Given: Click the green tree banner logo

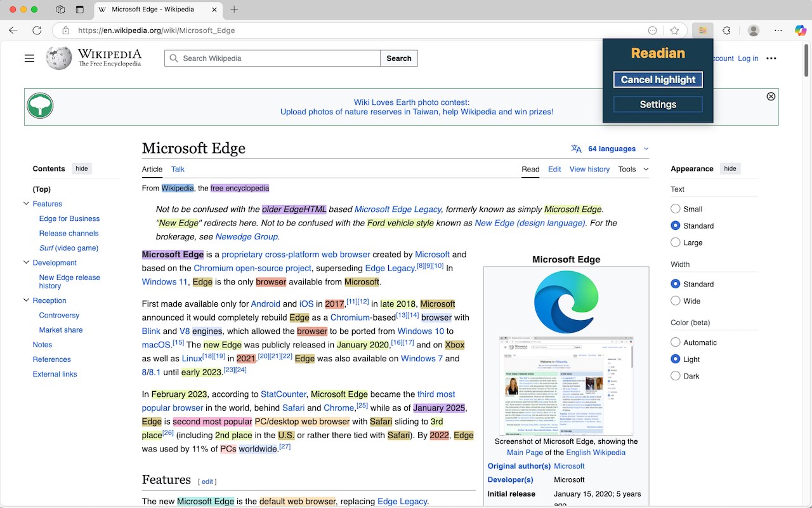Looking at the screenshot, I should [40, 106].
